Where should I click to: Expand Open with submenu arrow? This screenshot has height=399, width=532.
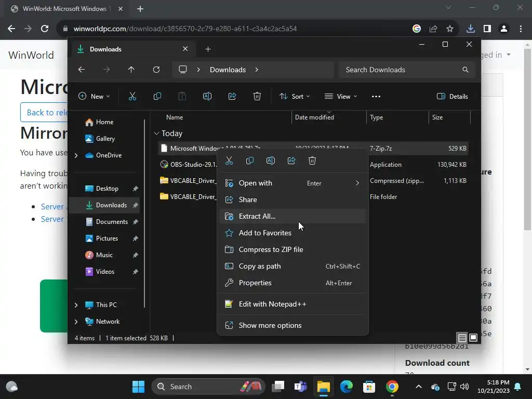pyautogui.click(x=357, y=183)
